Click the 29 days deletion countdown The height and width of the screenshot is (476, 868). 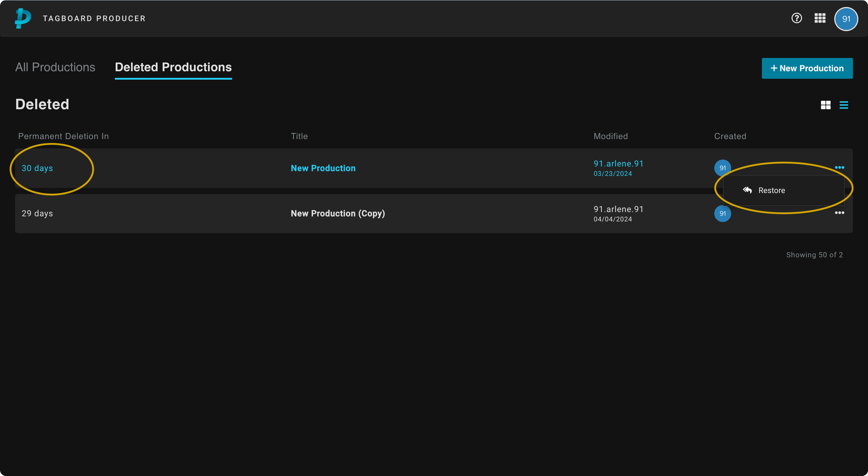pyautogui.click(x=37, y=213)
